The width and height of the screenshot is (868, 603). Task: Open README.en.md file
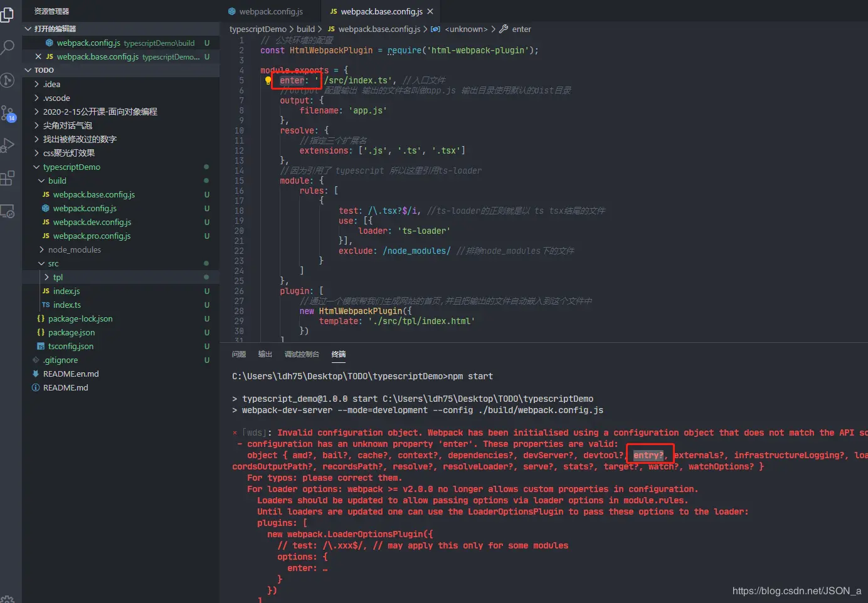[120, 374]
